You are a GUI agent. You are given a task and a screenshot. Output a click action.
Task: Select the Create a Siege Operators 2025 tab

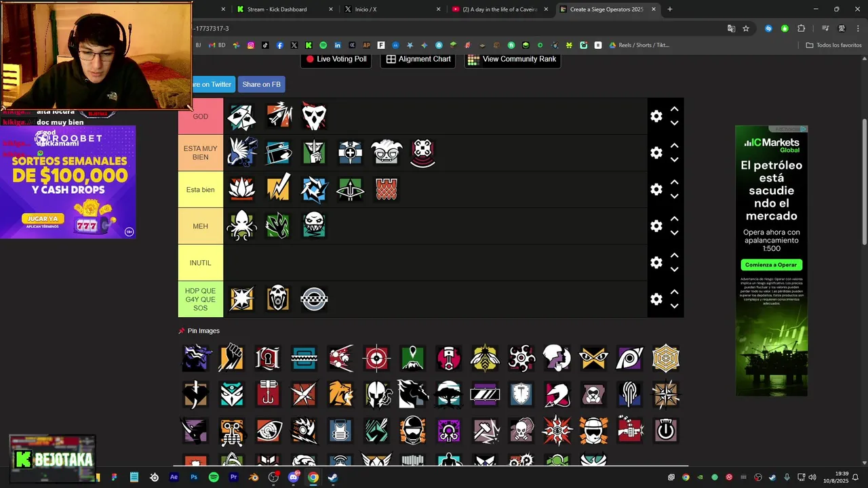point(607,9)
